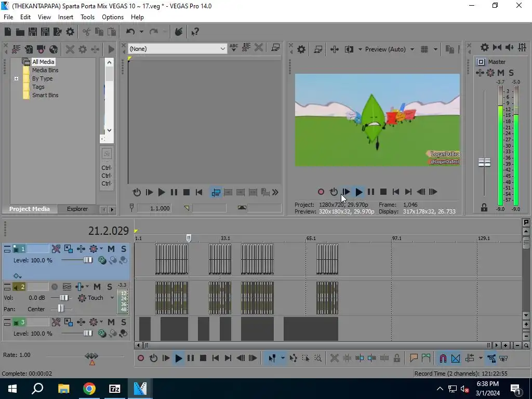Expand the By Type media bin
Screen dimensions: 532x399
coord(16,79)
